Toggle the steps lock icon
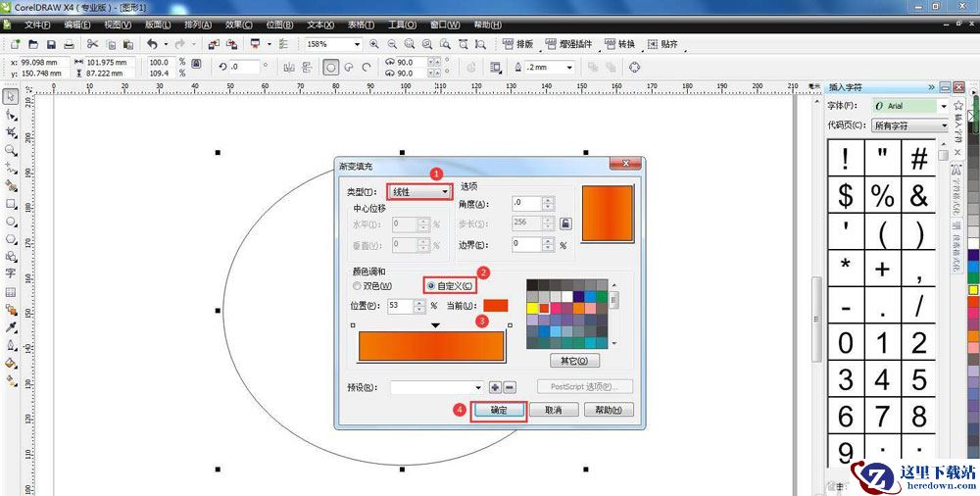Viewport: 980px width, 496px height. point(565,223)
